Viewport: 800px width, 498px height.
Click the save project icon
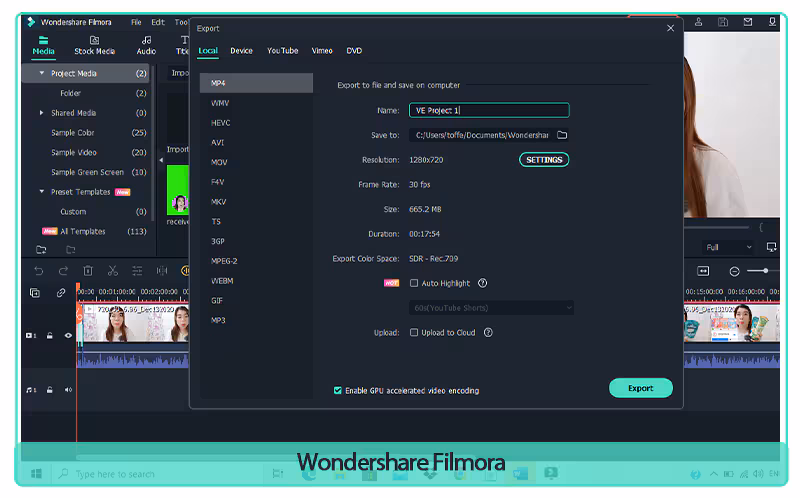pos(723,22)
